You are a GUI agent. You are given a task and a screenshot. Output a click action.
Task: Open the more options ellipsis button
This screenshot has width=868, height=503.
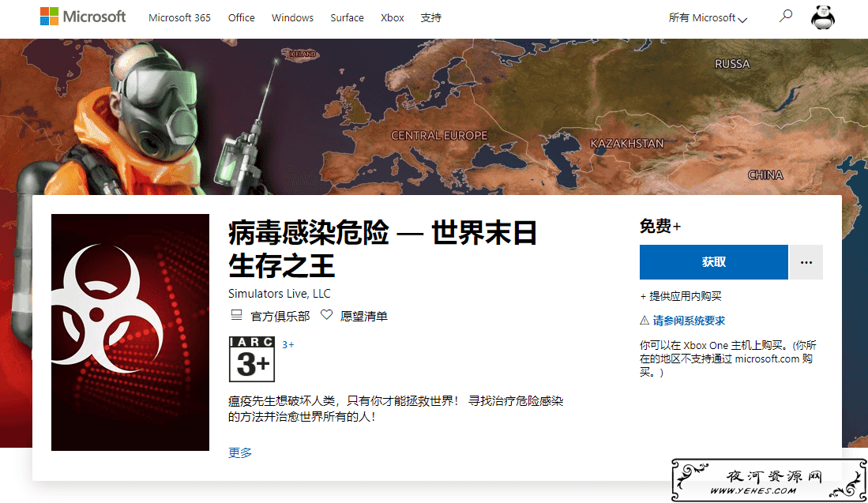point(806,261)
